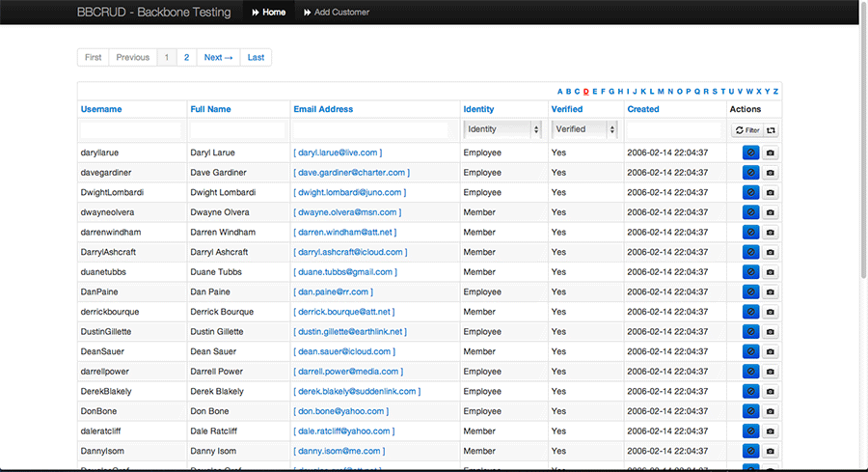The image size is (868, 472).
Task: Click the blue edit icon for dwayneolvera
Action: (750, 212)
